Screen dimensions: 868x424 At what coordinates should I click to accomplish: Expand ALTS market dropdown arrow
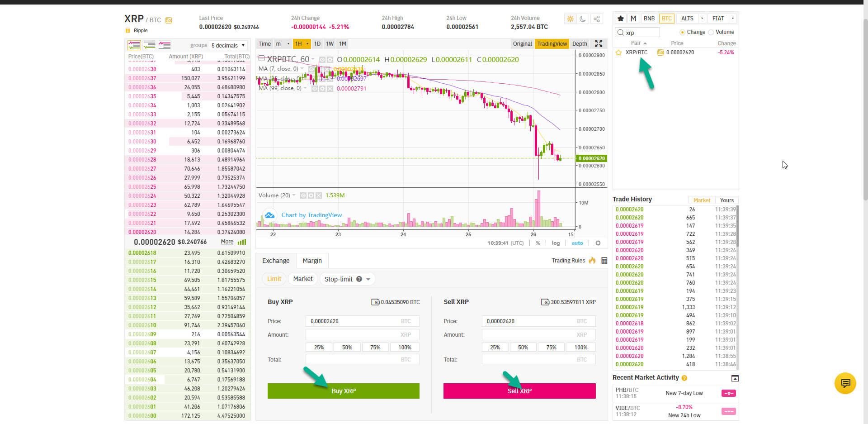(x=702, y=19)
